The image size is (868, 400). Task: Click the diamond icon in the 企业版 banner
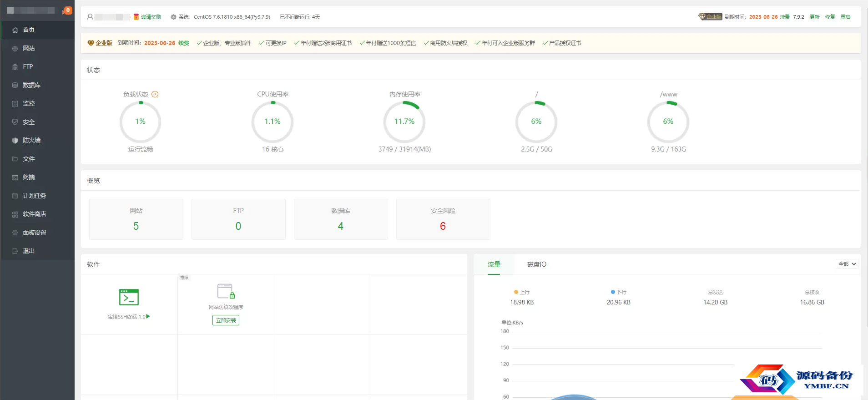91,43
